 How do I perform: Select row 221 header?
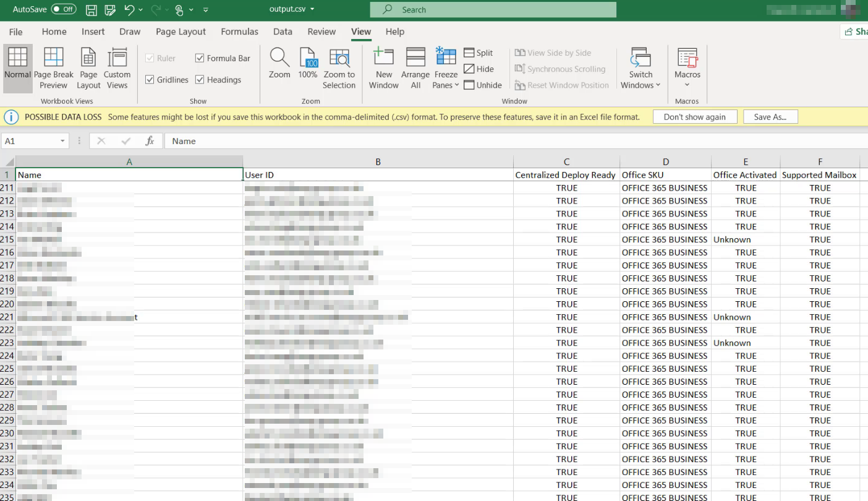coord(7,317)
